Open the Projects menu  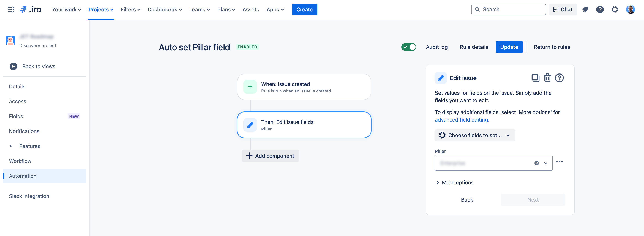tap(101, 10)
